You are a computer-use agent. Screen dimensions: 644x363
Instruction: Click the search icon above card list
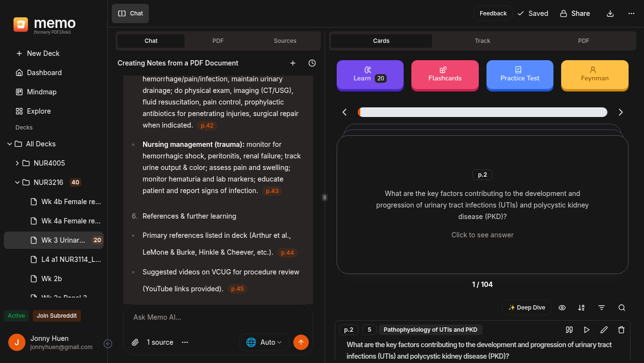tap(622, 308)
